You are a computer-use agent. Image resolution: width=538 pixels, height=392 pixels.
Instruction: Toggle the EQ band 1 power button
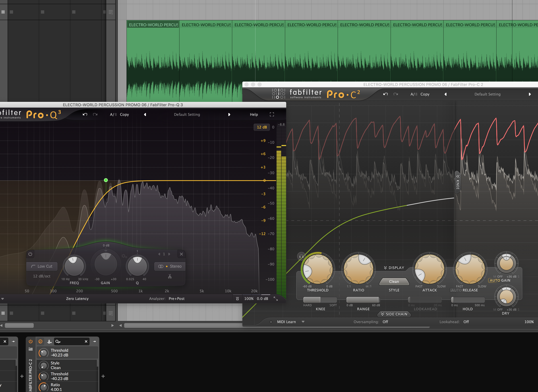click(x=30, y=254)
